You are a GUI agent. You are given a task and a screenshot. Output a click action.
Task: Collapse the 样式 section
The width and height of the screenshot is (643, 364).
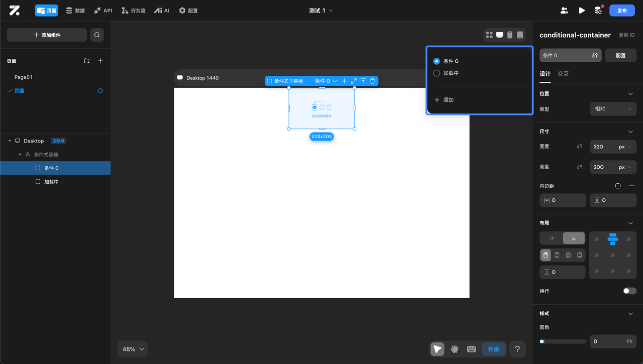coord(631,314)
